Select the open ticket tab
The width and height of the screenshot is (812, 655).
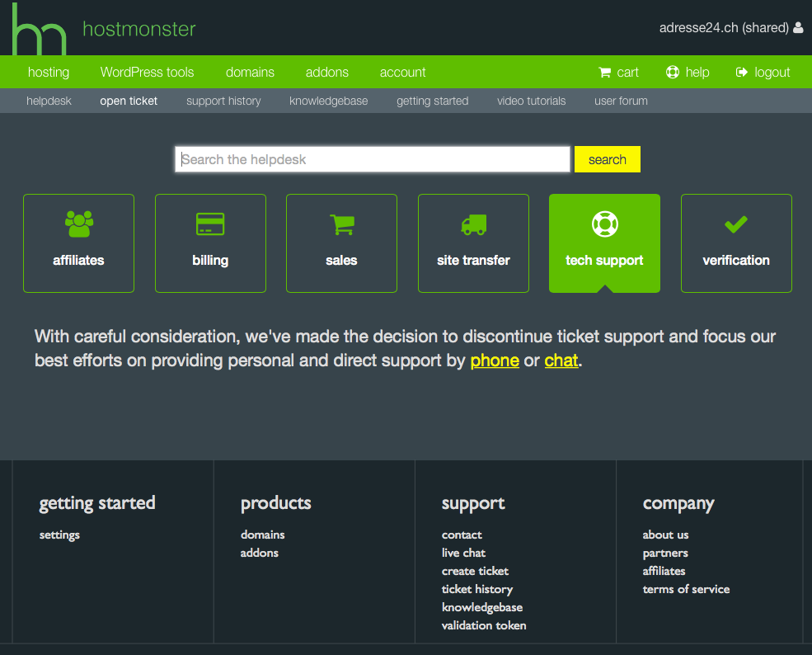[129, 101]
